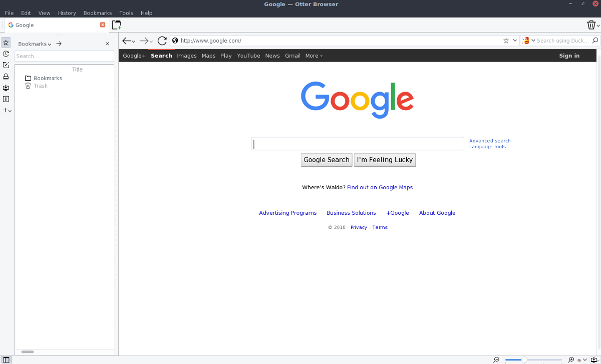The image size is (601, 364).
Task: Close the Bookmarks sidebar panel
Action: [x=107, y=44]
